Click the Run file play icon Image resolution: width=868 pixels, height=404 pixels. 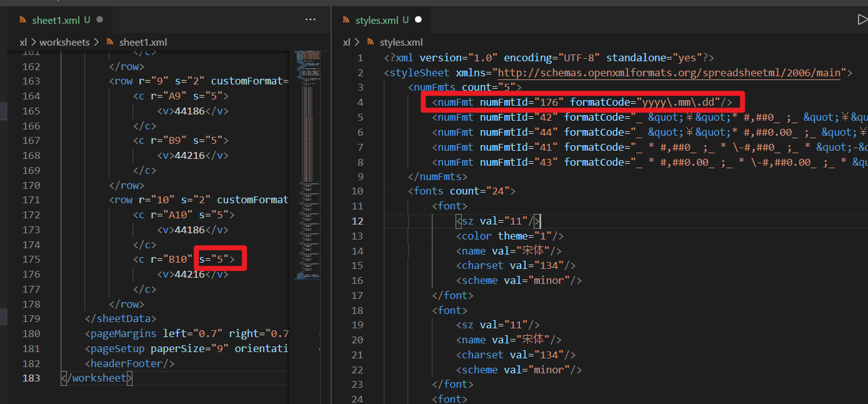click(862, 19)
